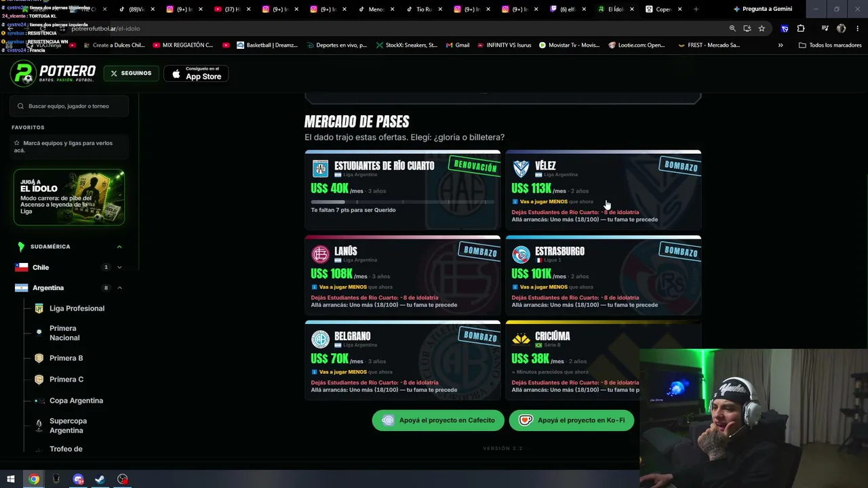Open the App Store download button
Viewport: 868px width, 488px height.
tap(196, 73)
